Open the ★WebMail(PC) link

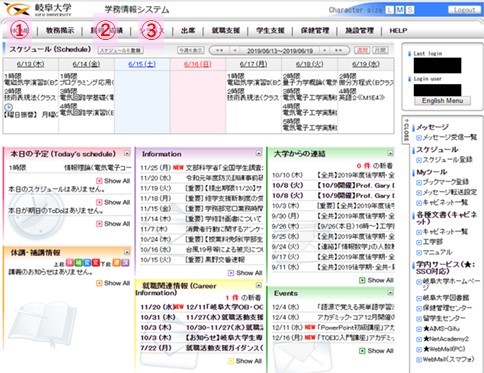[x=444, y=349]
